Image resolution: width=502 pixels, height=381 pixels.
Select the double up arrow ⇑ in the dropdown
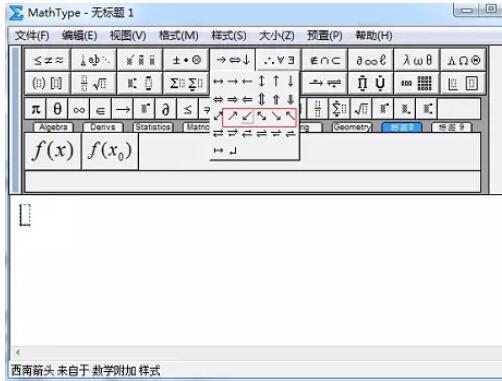(276, 99)
